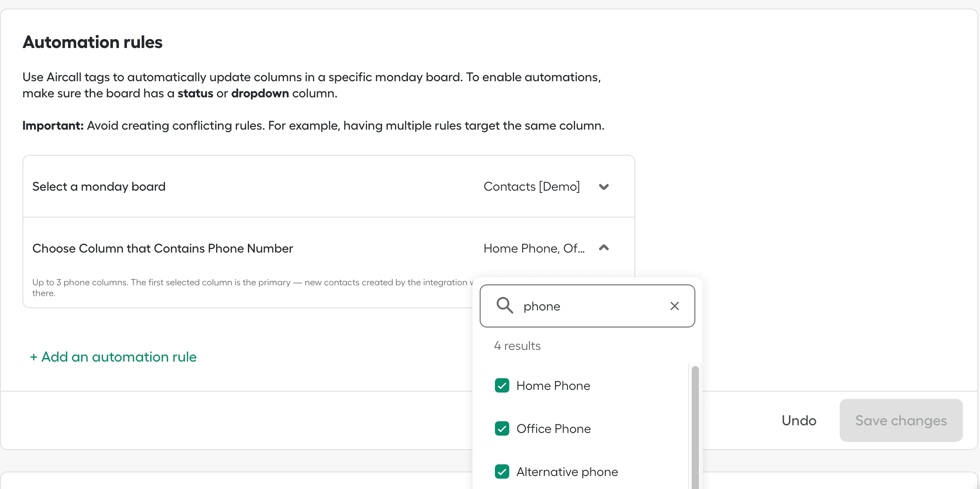This screenshot has width=980, height=489.
Task: Click the magnifying glass search icon
Action: click(505, 306)
